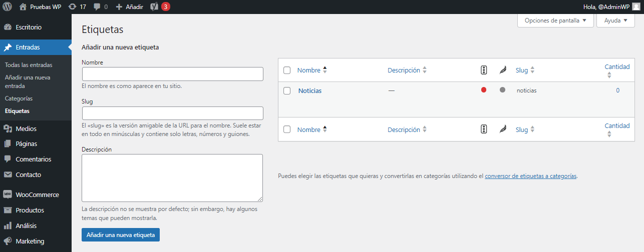
Task: Click the grey readability dot for Noticias
Action: [x=502, y=90]
